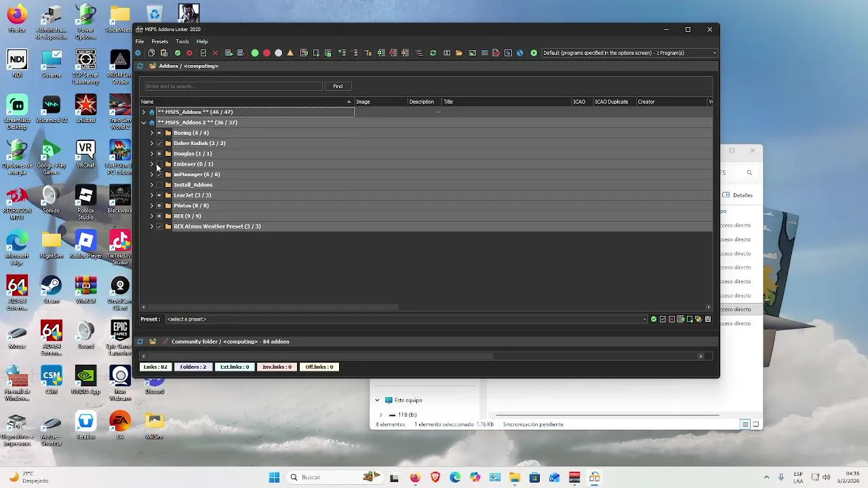Click the refresh icon beside Community folder
The height and width of the screenshot is (488, 868).
pyautogui.click(x=140, y=342)
